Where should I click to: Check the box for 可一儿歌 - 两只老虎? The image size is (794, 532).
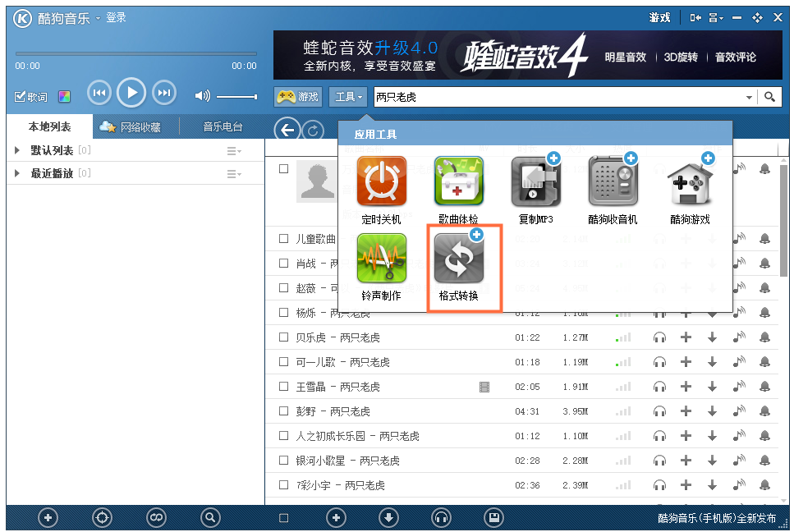point(284,361)
